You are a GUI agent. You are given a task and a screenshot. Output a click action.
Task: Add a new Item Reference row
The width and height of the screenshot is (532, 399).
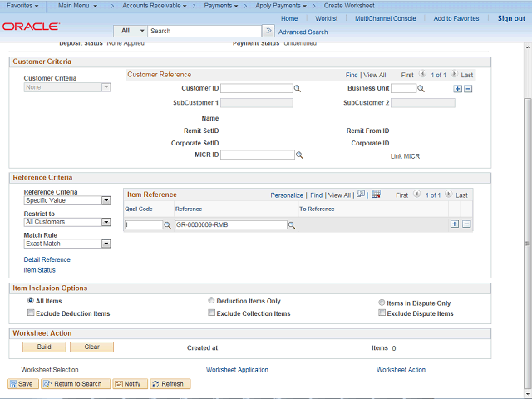click(x=455, y=224)
